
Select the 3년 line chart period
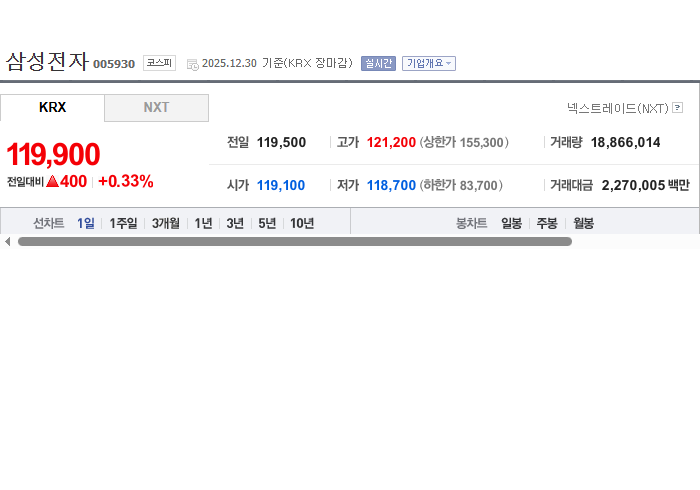tap(235, 223)
